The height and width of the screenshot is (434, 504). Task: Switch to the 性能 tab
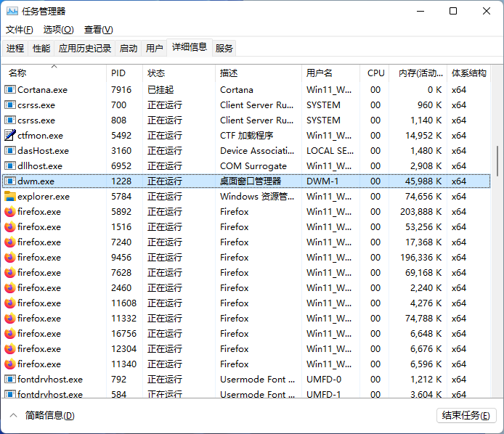(41, 49)
